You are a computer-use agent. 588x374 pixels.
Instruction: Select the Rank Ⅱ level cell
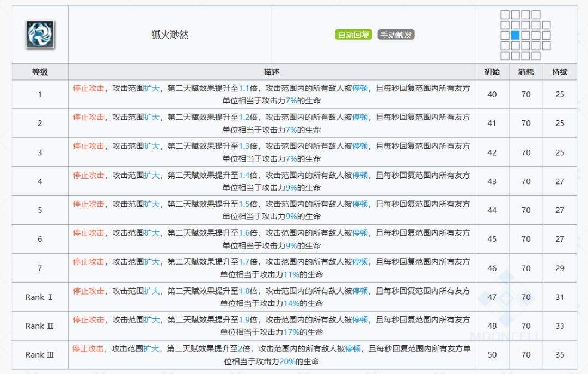(x=40, y=326)
